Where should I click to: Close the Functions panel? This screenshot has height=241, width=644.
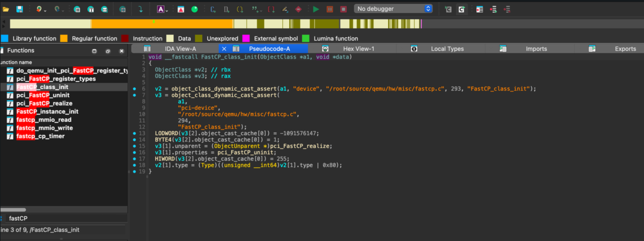pyautogui.click(x=121, y=51)
